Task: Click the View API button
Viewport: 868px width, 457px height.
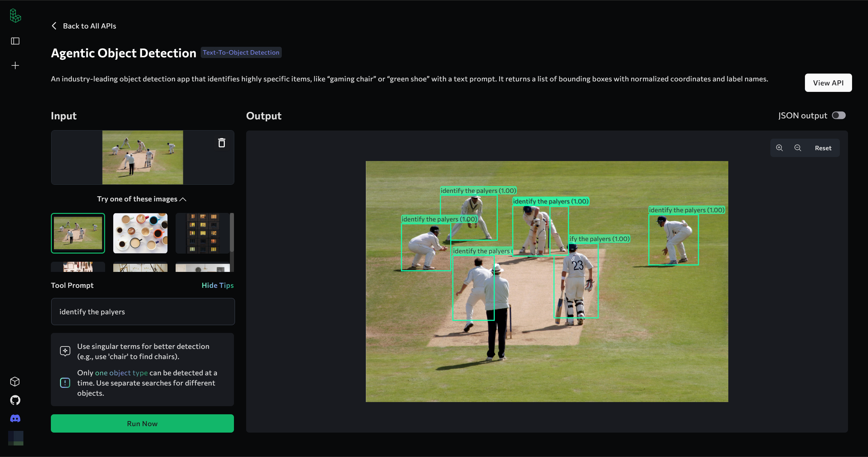Action: pyautogui.click(x=828, y=83)
